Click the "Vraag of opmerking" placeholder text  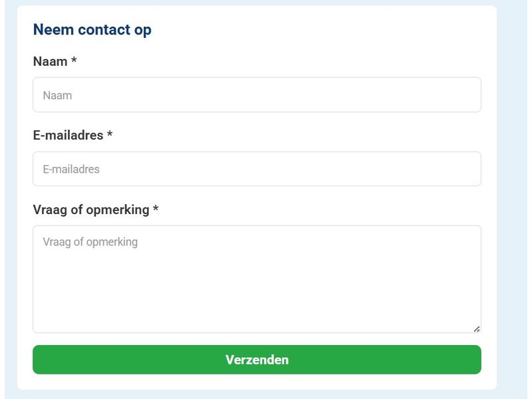[x=90, y=242]
